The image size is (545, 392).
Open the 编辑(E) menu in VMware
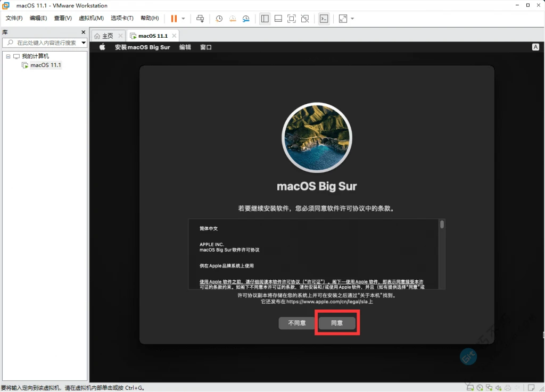38,18
